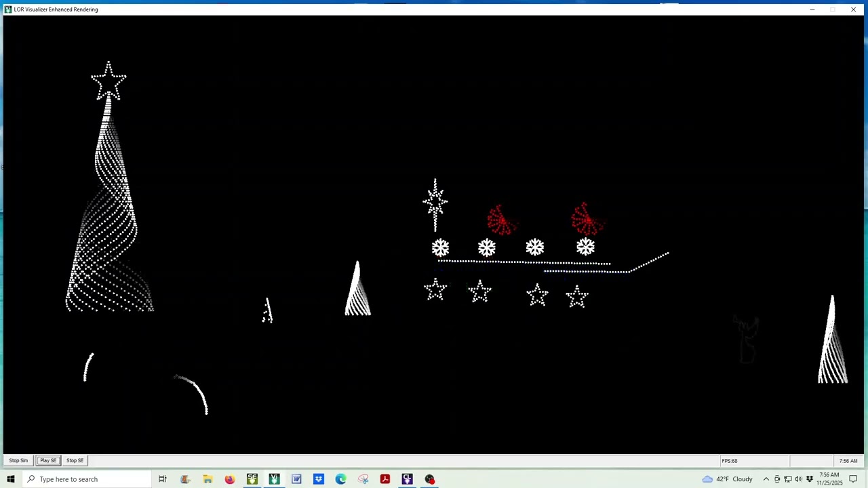The height and width of the screenshot is (488, 868).
Task: Open the LOR Control Panel (CL) taskbar icon
Action: point(407,479)
